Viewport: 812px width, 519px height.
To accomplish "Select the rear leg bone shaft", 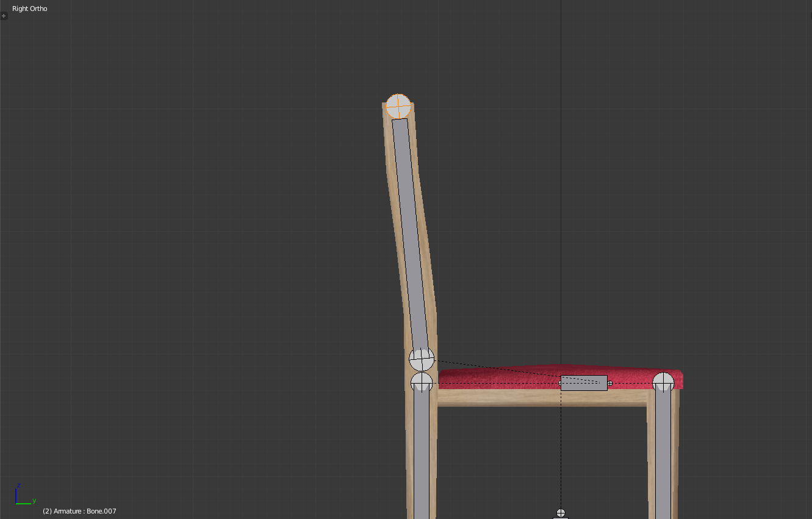I will coord(422,451).
